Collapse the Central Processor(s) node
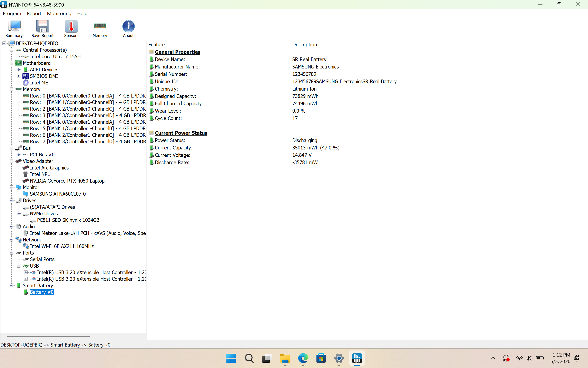 coord(11,50)
